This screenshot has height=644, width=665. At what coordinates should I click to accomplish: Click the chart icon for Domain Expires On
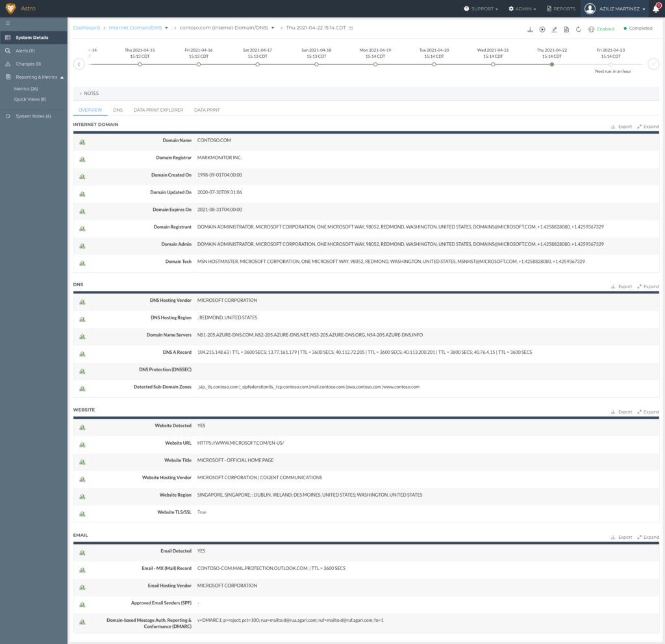coord(82,212)
